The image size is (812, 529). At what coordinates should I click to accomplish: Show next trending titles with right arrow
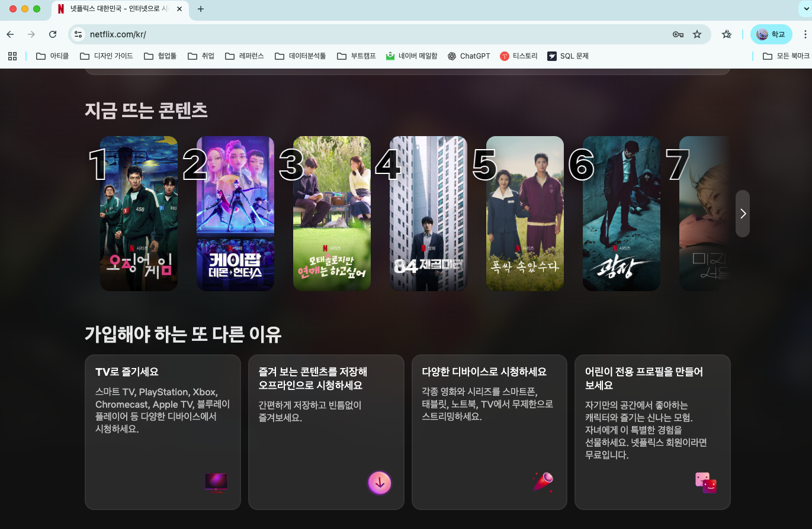pos(743,214)
